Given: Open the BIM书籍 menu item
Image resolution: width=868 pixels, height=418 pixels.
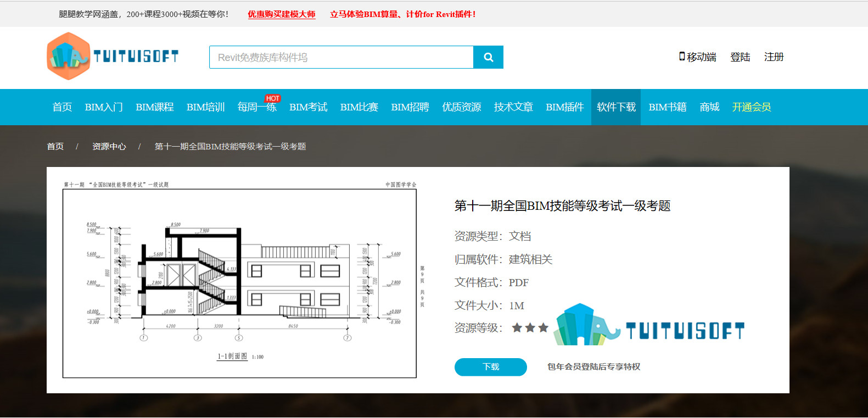Looking at the screenshot, I should (x=668, y=107).
